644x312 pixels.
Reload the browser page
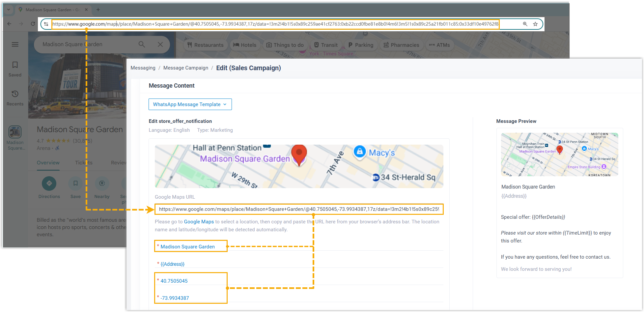pyautogui.click(x=33, y=24)
